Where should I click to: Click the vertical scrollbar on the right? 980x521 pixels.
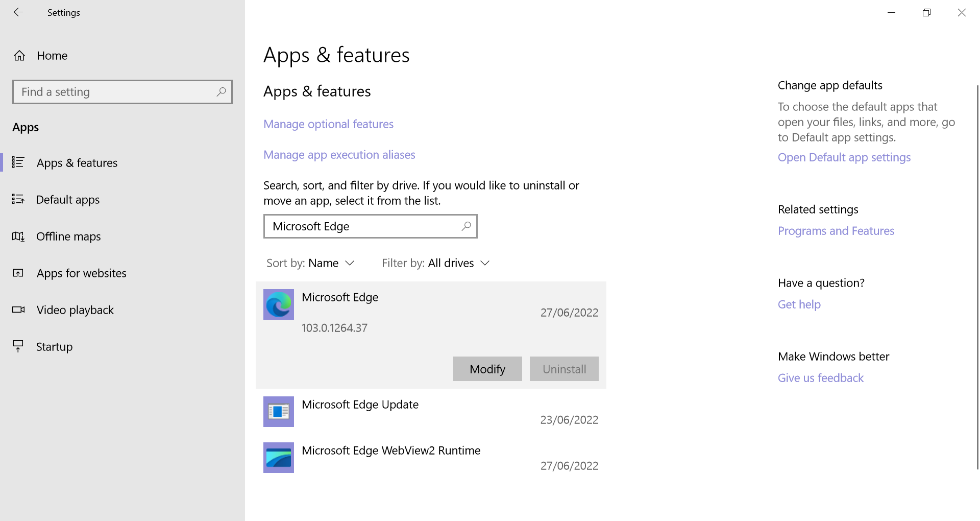pos(977,277)
